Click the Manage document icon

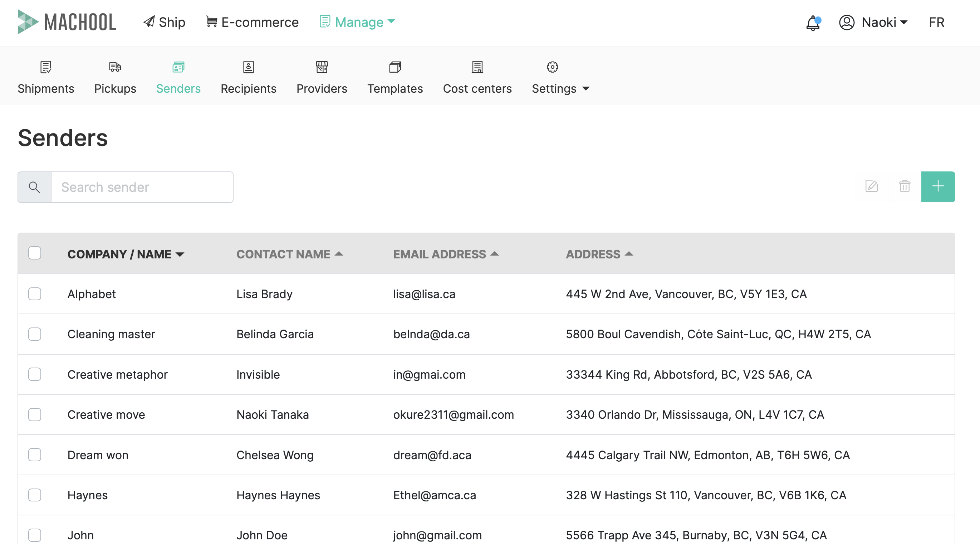[324, 22]
